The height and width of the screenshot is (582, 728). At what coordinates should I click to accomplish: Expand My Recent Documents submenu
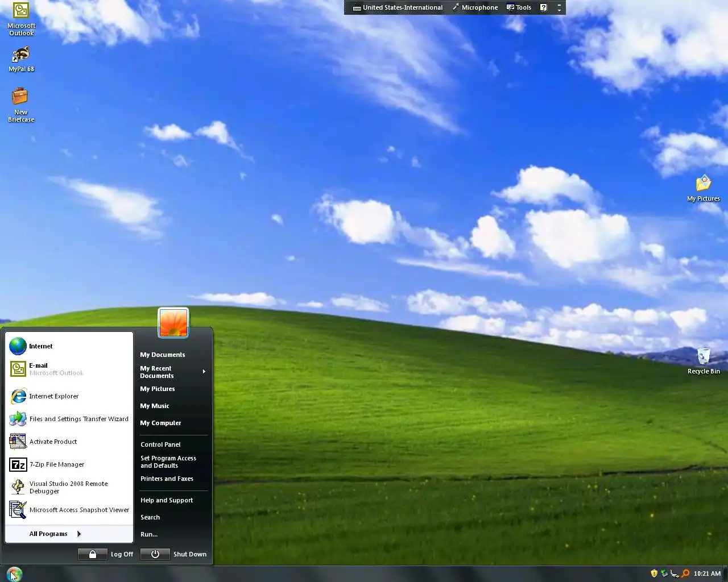click(x=173, y=372)
